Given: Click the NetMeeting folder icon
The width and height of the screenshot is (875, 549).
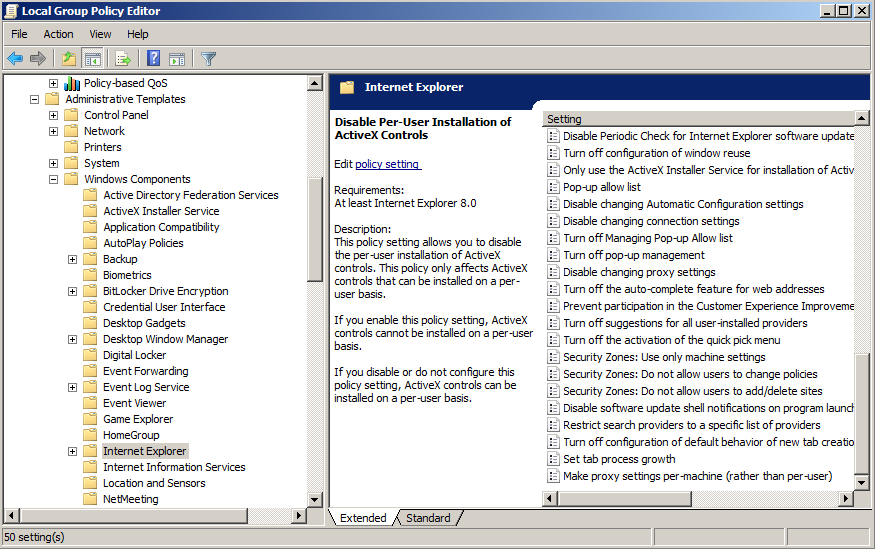Looking at the screenshot, I should point(90,499).
